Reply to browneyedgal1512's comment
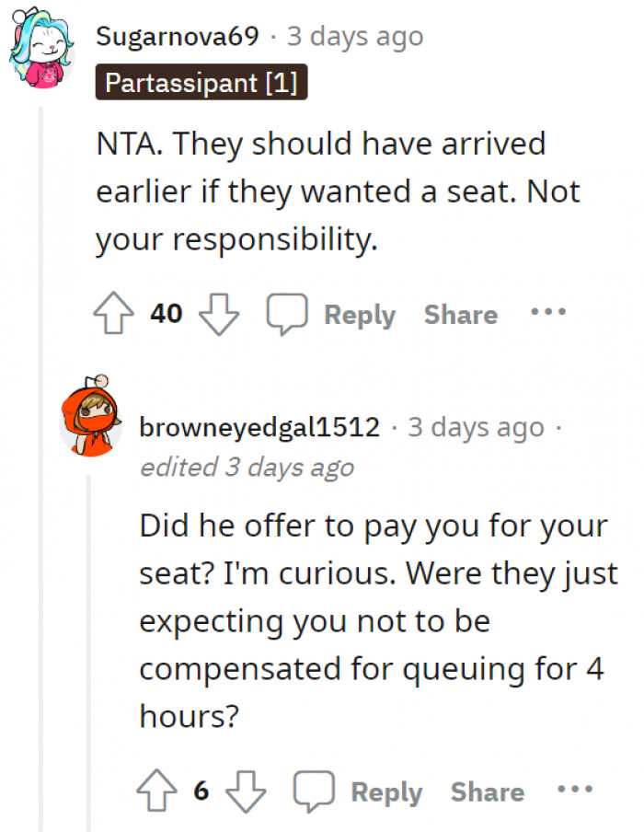 385,792
